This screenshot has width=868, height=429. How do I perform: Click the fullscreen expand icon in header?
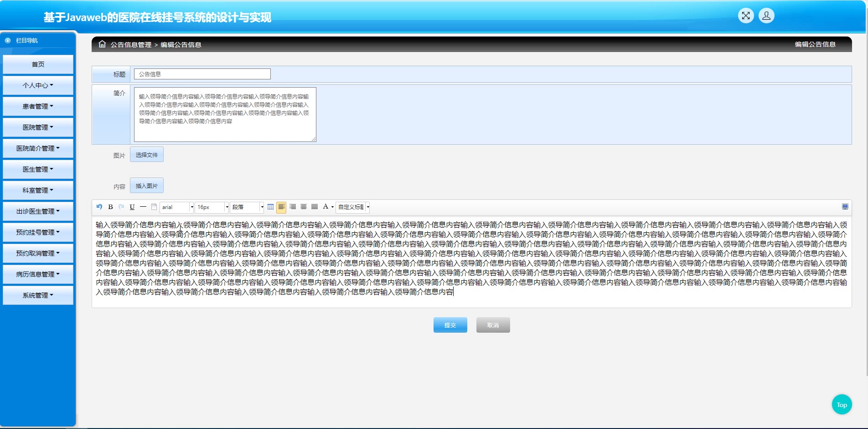pyautogui.click(x=746, y=16)
